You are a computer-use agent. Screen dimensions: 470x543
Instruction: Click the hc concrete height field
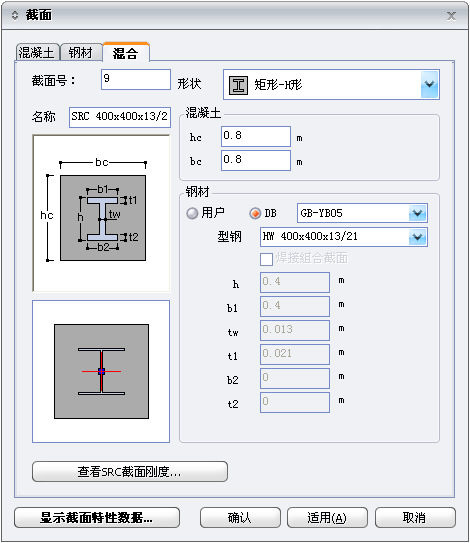256,136
